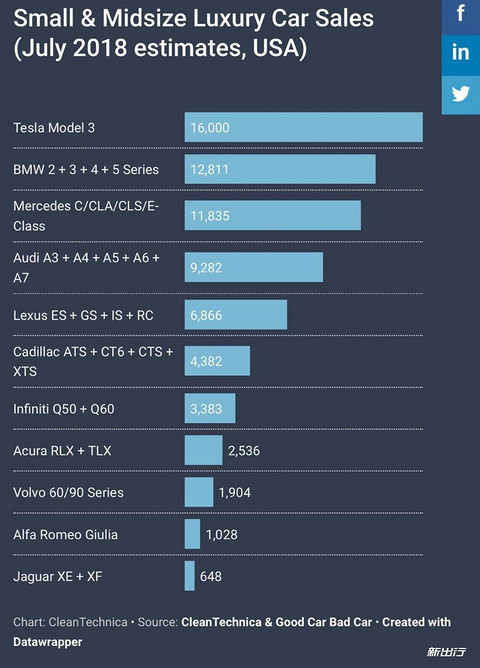
Task: Select the Acura RLX + TLX bar
Action: point(203,450)
